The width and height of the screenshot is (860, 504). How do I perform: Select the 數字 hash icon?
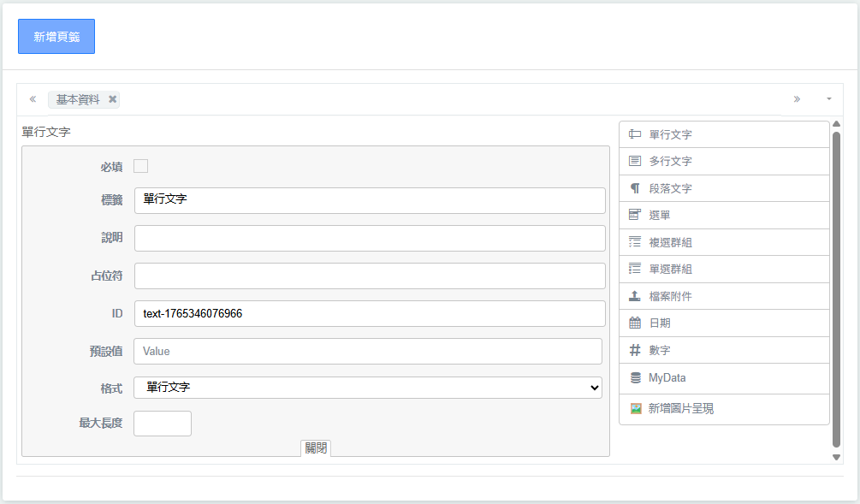pyautogui.click(x=635, y=350)
